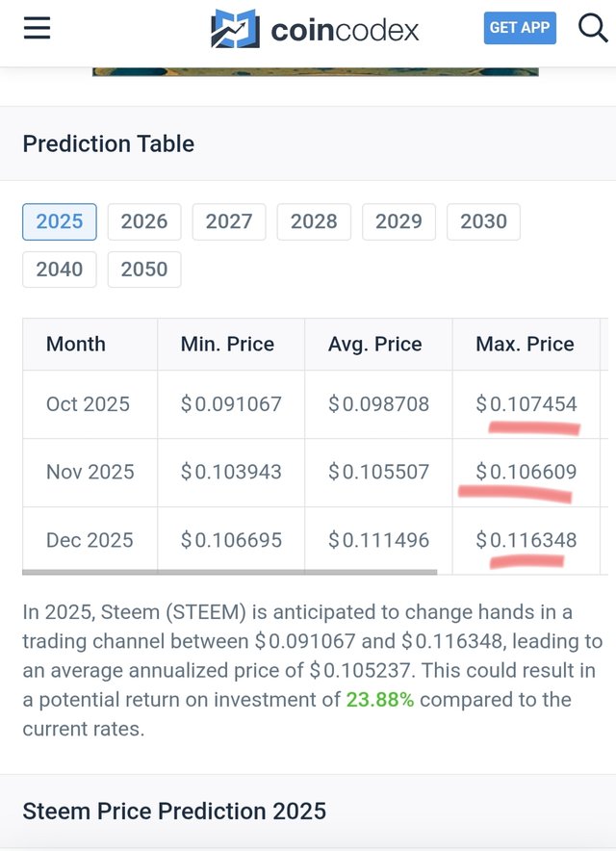Select the 2028 year tab
This screenshot has height=851, width=616.
(x=314, y=221)
